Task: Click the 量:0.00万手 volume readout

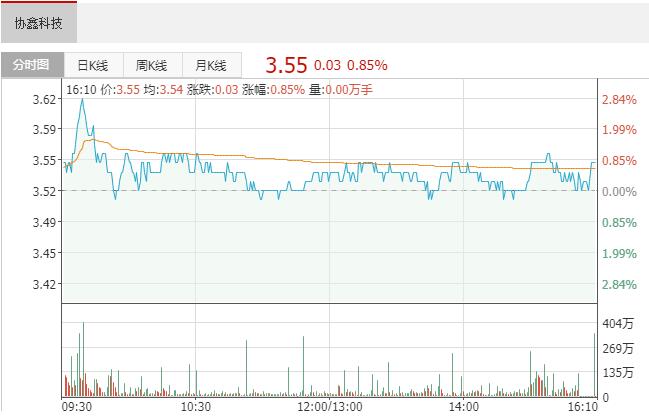Action: [x=341, y=89]
